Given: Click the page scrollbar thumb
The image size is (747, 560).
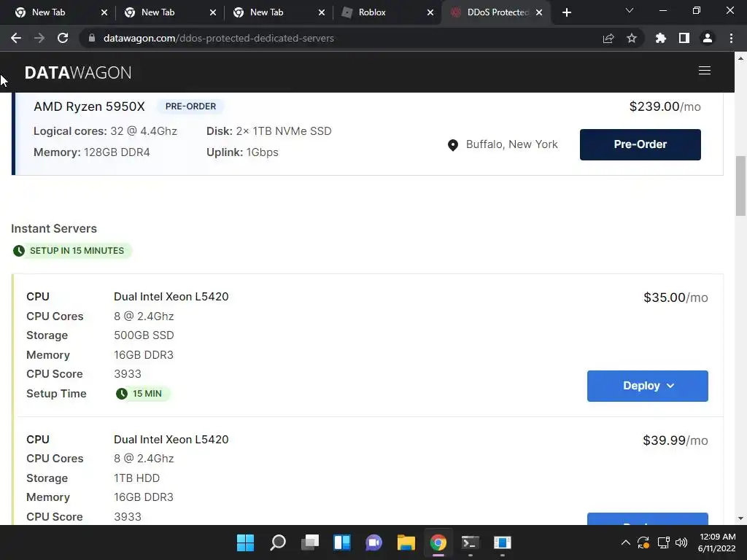Looking at the screenshot, I should click(x=740, y=186).
